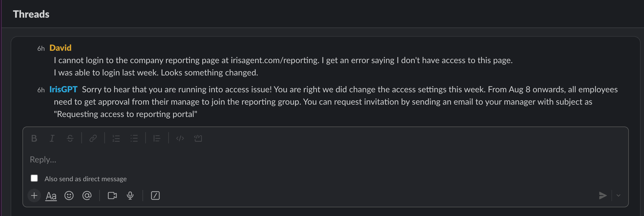Toggle the Aa text formatting bar
The height and width of the screenshot is (216, 644).
click(51, 196)
